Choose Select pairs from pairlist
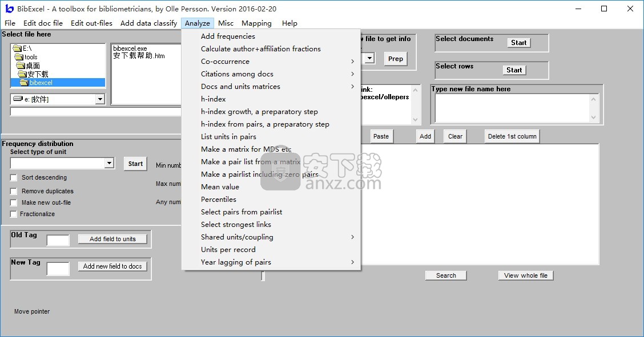 tap(271, 212)
